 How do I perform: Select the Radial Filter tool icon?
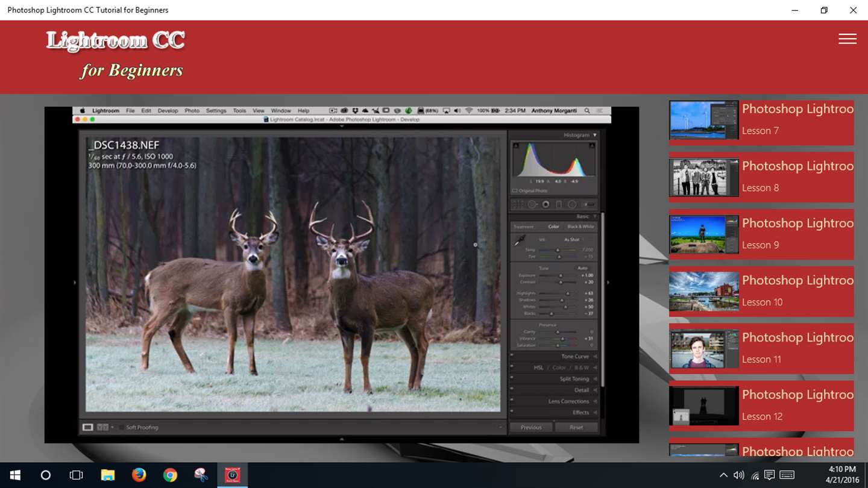click(573, 204)
